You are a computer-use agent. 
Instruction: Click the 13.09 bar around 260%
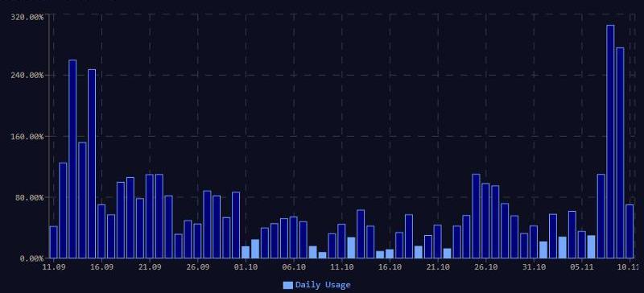tap(72, 159)
